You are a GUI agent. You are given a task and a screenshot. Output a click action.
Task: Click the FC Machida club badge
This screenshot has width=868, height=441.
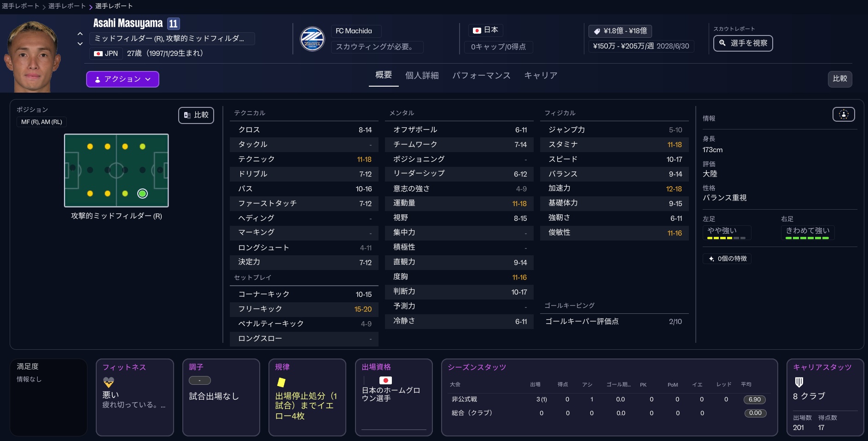(x=312, y=39)
